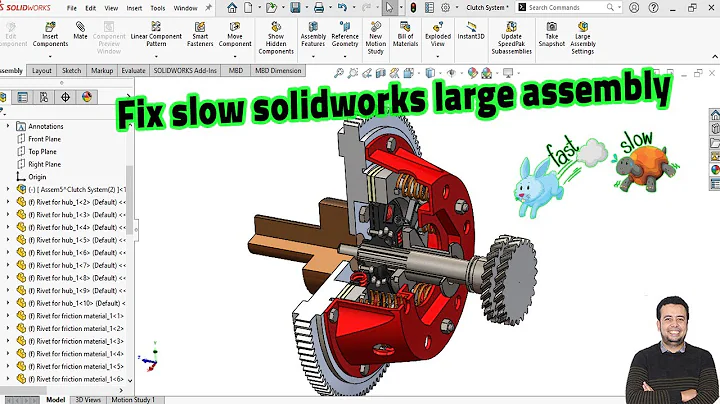
Task: Click the Insert Components tool
Action: (x=50, y=34)
